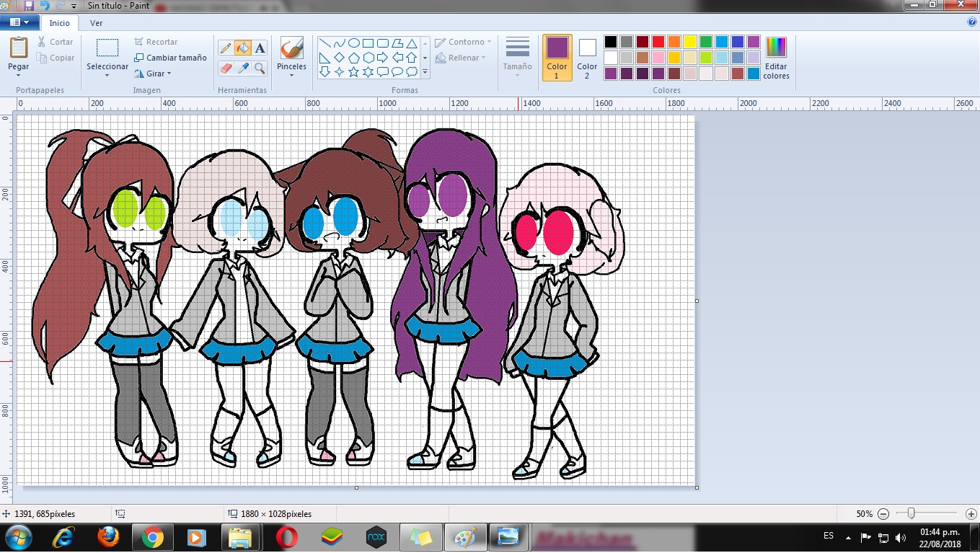The image size is (980, 553).
Task: Open Opera browser from the taskbar
Action: pos(286,538)
